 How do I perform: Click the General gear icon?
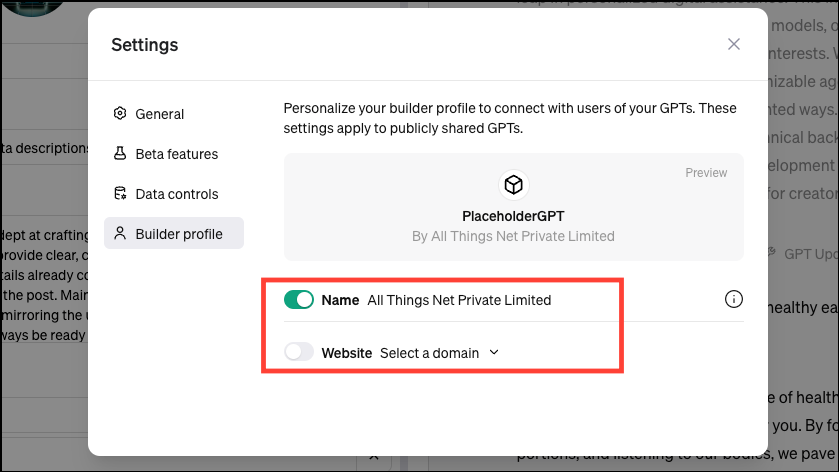120,113
